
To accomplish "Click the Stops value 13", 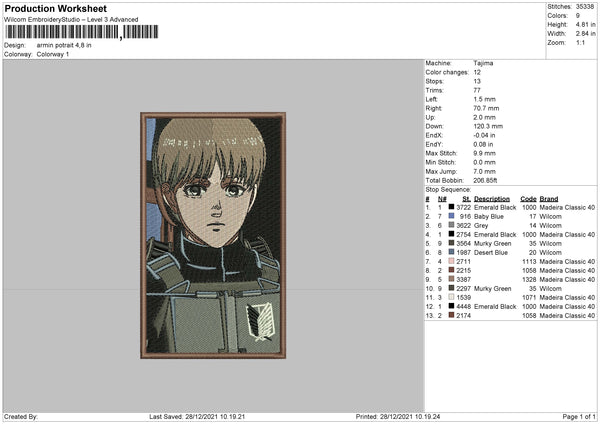I will coord(477,81).
